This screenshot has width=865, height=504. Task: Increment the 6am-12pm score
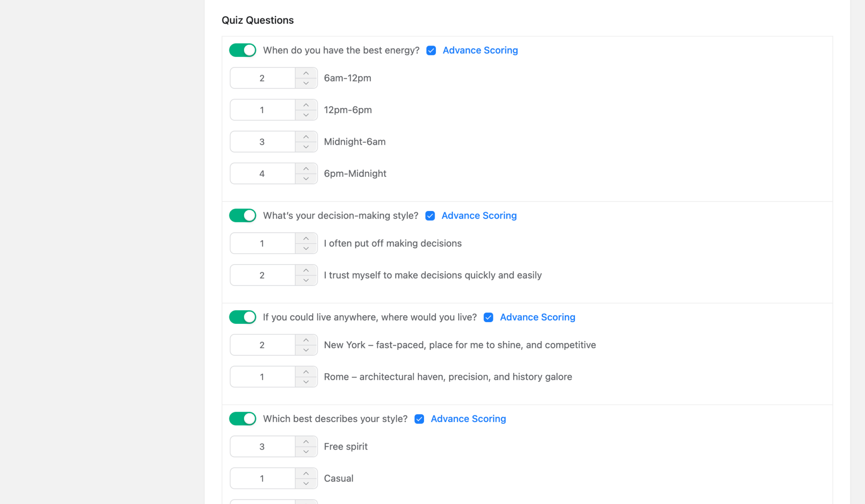pos(306,73)
